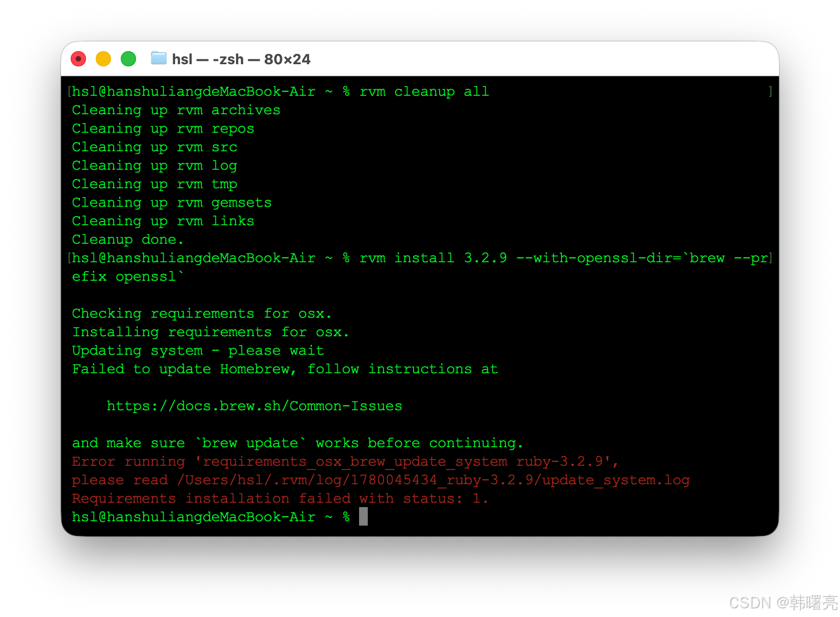Click the wrapped 'efix openssl`' line
Image resolution: width=840 pixels, height=617 pixels.
(x=128, y=276)
